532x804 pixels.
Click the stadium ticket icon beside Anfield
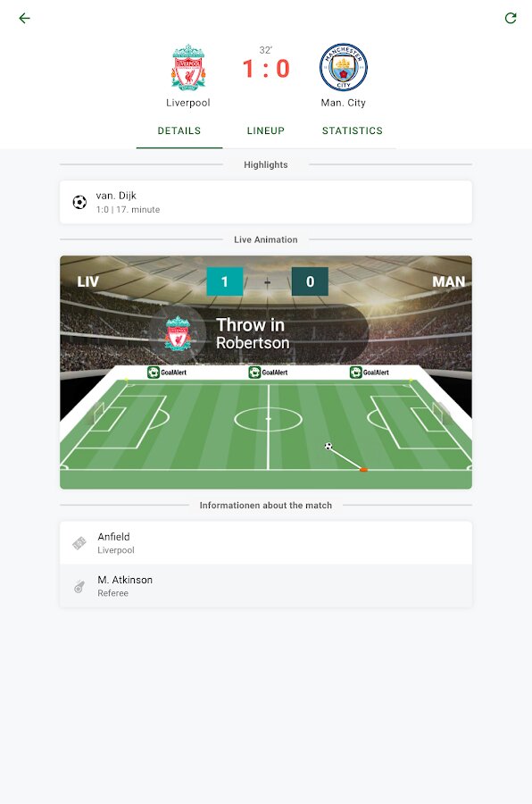tap(79, 543)
